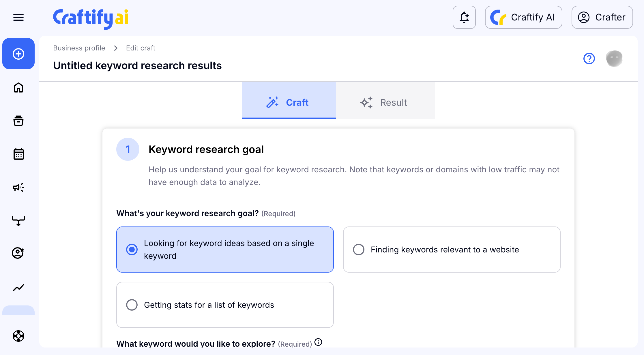644x355 pixels.
Task: Open the calendar sidebar icon
Action: [18, 154]
